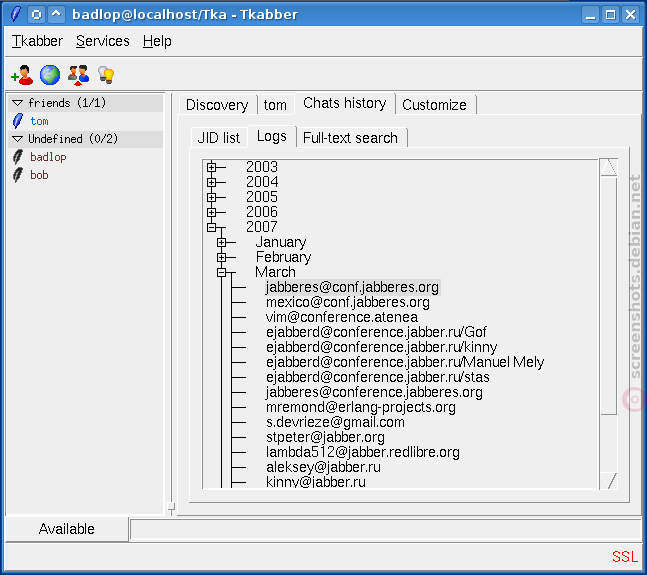The height and width of the screenshot is (575, 647).
Task: Click tom's blue feather status icon
Action: tap(18, 121)
